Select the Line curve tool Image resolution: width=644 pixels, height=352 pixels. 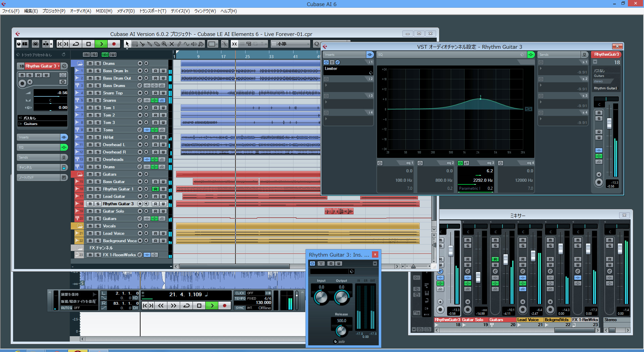point(186,44)
